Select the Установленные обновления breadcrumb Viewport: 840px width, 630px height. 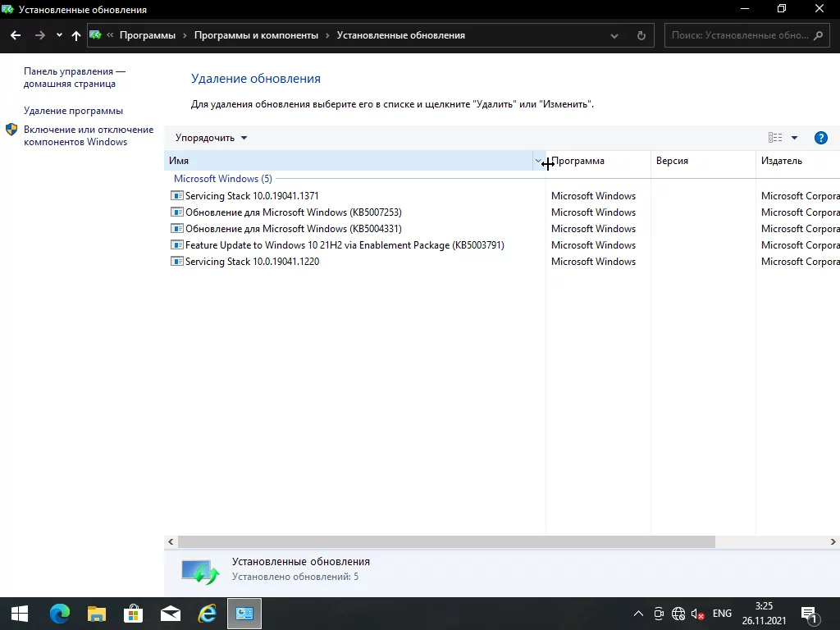tap(400, 35)
